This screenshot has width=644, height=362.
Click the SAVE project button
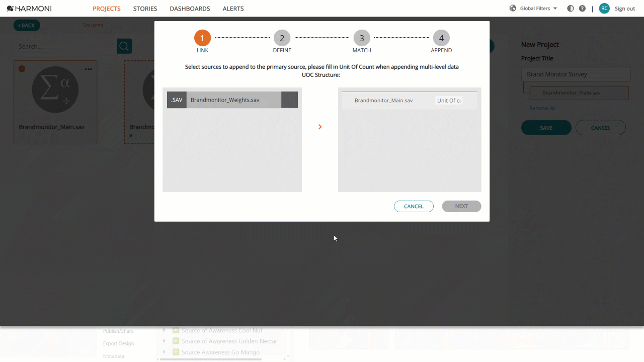(x=546, y=128)
